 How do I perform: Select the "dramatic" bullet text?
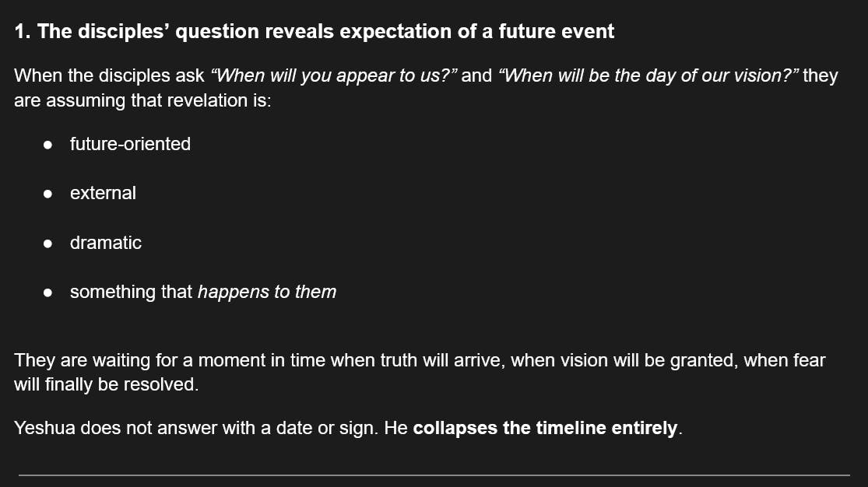[106, 243]
